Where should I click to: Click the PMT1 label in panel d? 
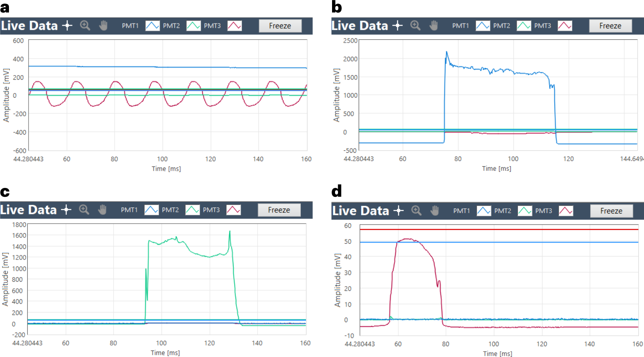tap(462, 211)
